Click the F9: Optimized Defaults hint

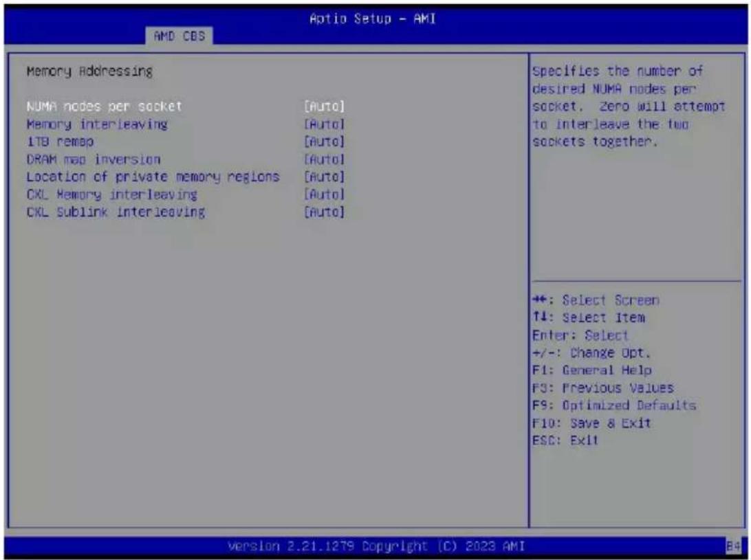pos(614,405)
